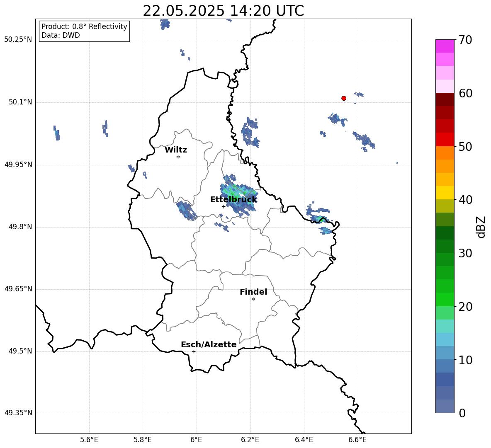This screenshot has height=448, width=491.
Task: Click the Wiltz station cross marker
Action: point(178,157)
